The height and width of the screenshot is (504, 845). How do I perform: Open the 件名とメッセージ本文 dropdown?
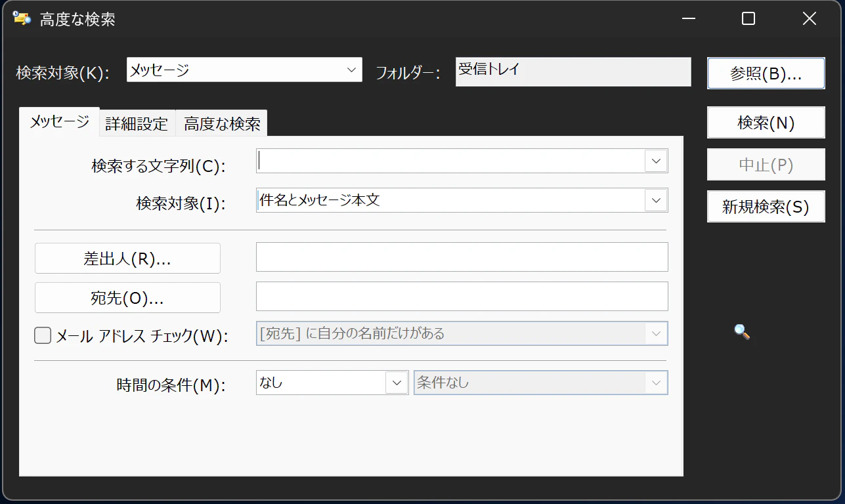point(462,200)
